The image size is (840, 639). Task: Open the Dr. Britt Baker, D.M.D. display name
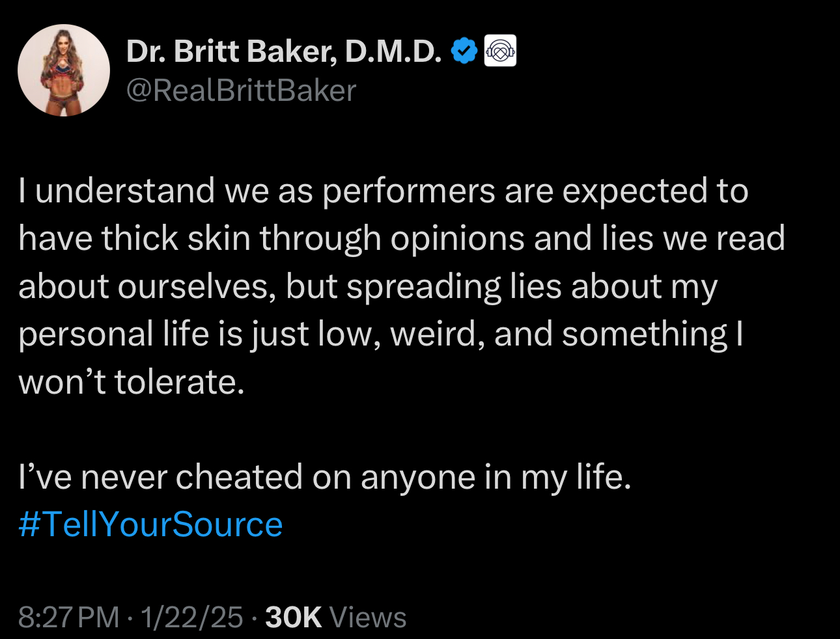point(284,51)
